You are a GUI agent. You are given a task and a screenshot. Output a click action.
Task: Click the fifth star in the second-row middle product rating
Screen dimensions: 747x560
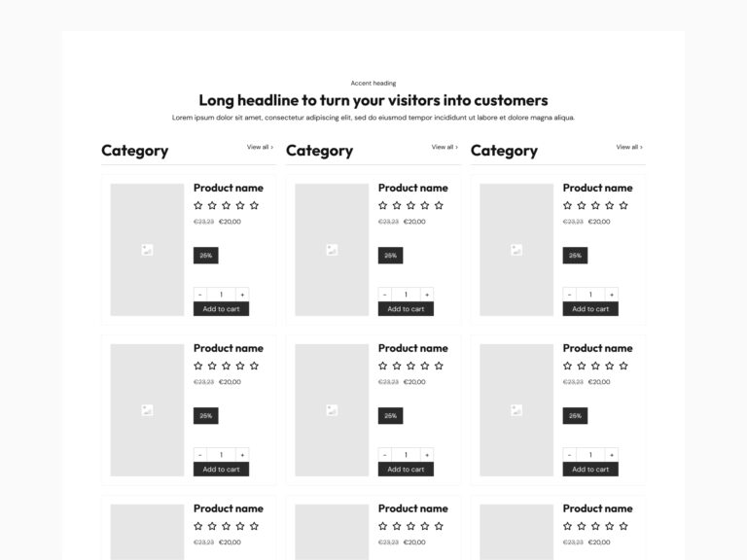click(x=439, y=366)
